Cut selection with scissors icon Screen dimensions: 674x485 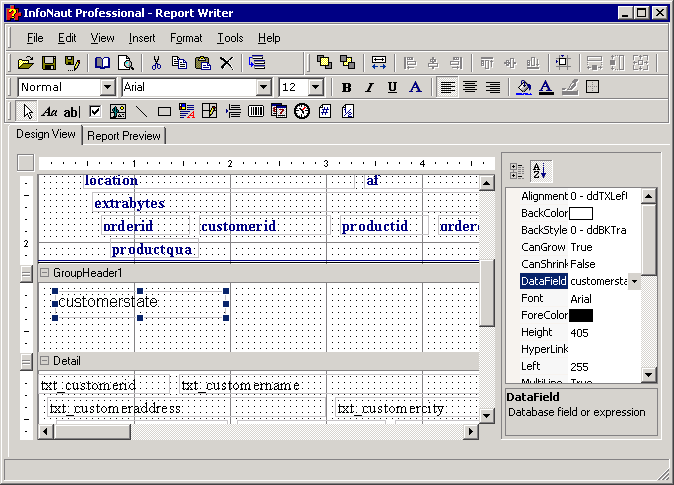point(156,63)
